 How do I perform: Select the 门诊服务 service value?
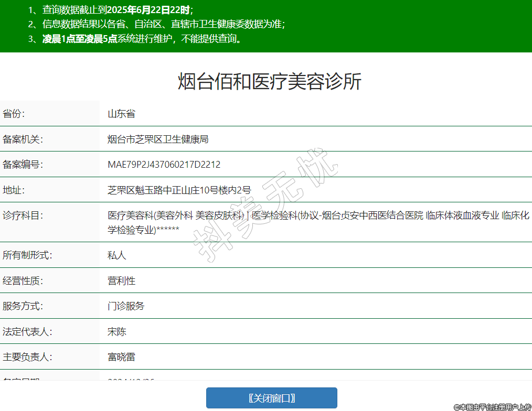126,306
